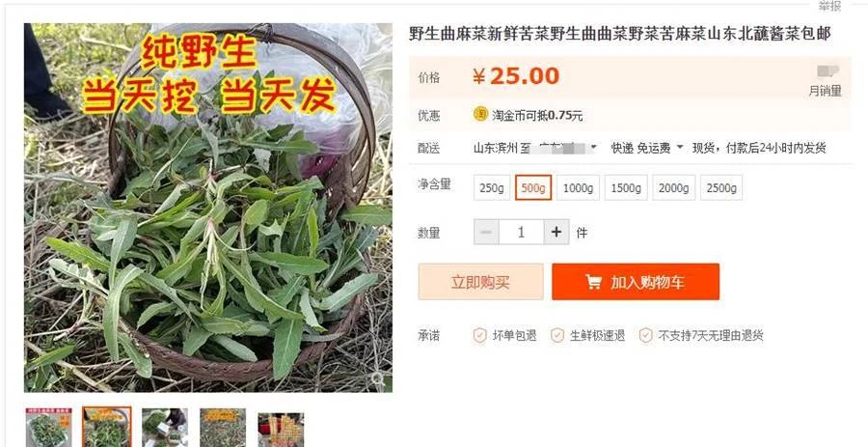Click the 加入购物车 add to cart button

point(636,282)
